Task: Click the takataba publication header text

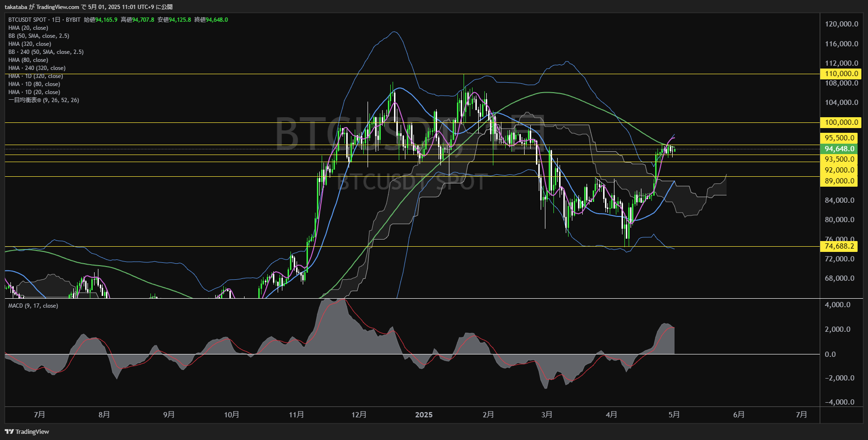Action: [x=88, y=7]
